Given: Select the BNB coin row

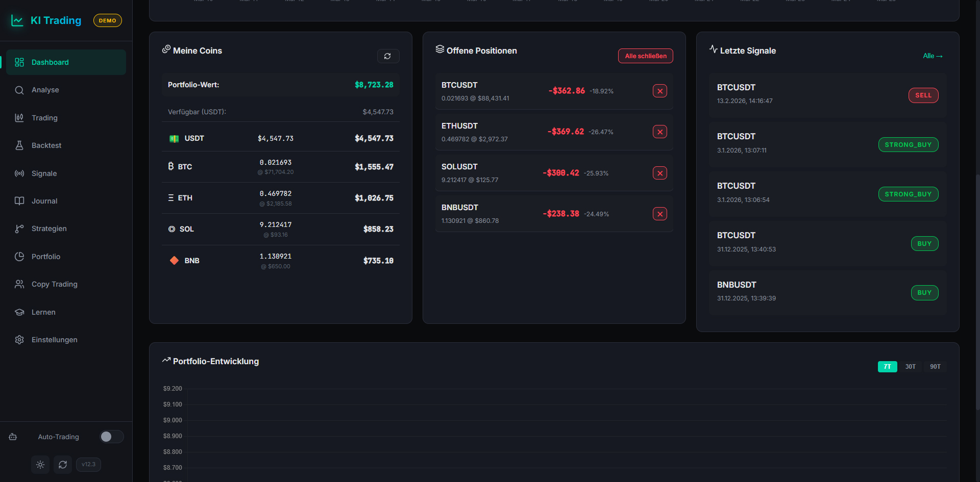Looking at the screenshot, I should 280,261.
